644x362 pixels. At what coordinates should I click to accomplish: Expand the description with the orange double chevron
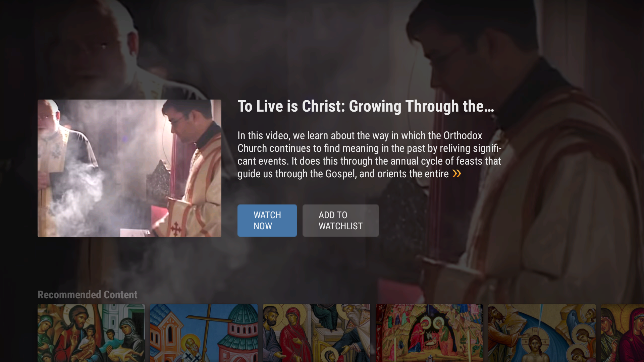coord(457,174)
